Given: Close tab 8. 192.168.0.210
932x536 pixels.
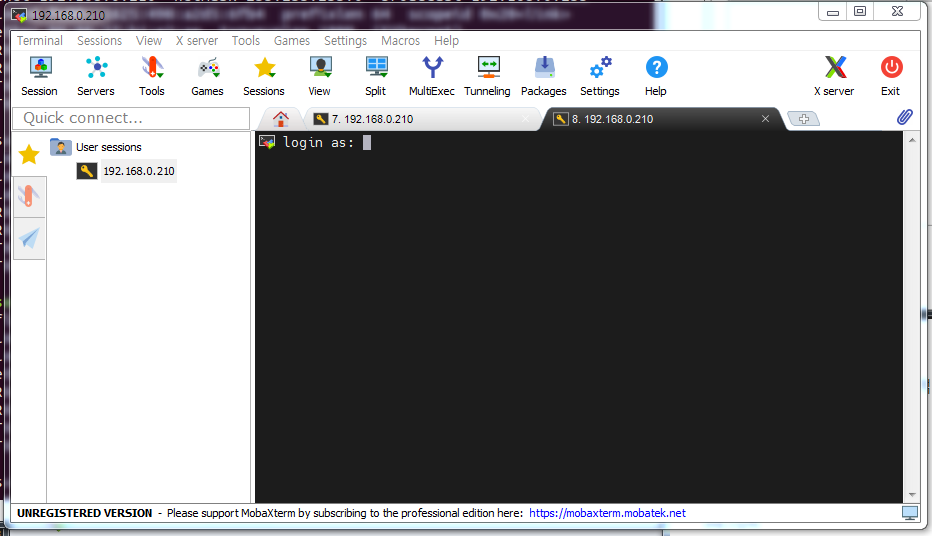Looking at the screenshot, I should pos(766,119).
